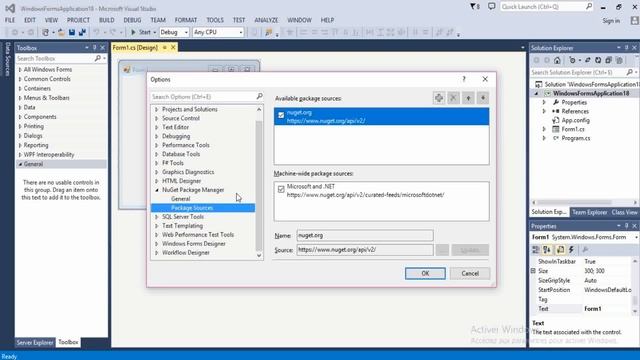Click Find in Files toolbar icon
Image resolution: width=640 pixels, height=360 pixels.
[x=268, y=32]
